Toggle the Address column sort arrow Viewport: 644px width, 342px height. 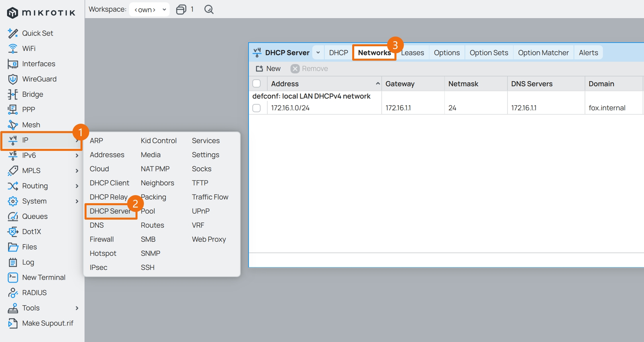coord(378,83)
